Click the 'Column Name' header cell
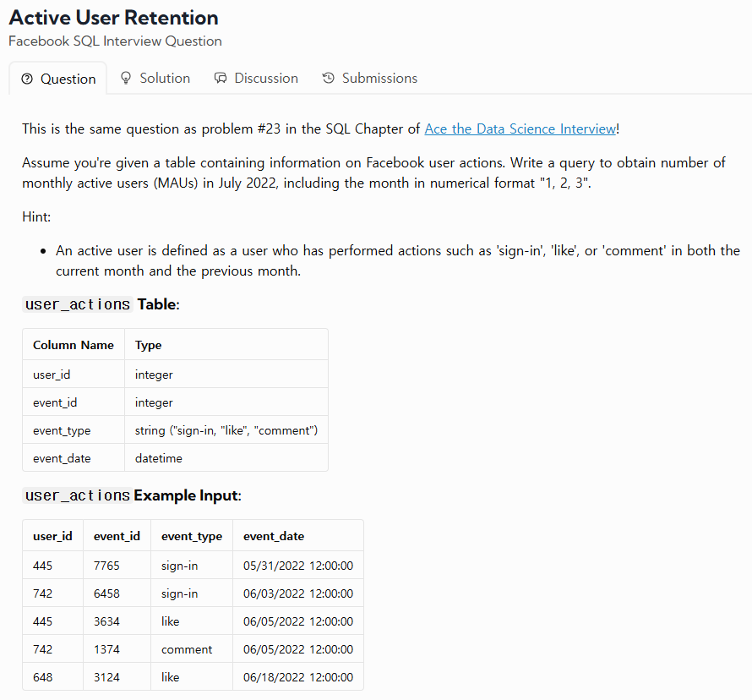The image size is (752, 700). [x=74, y=345]
